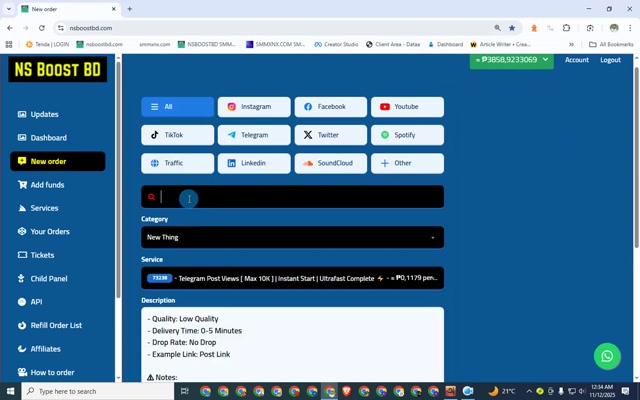Open the tab search dropdown arrow

click(9, 9)
